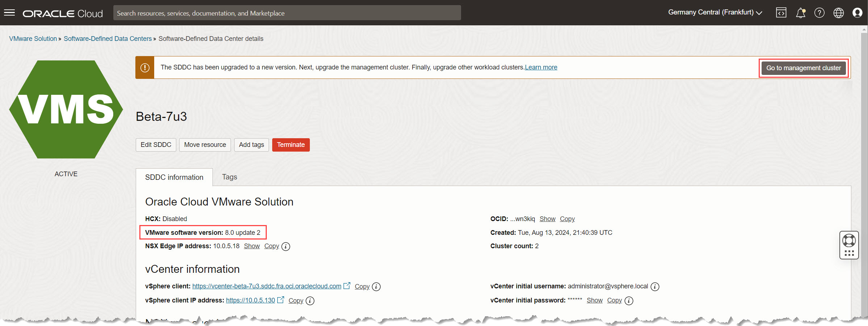This screenshot has width=868, height=326.
Task: Click the Edit SDDC button
Action: point(156,145)
